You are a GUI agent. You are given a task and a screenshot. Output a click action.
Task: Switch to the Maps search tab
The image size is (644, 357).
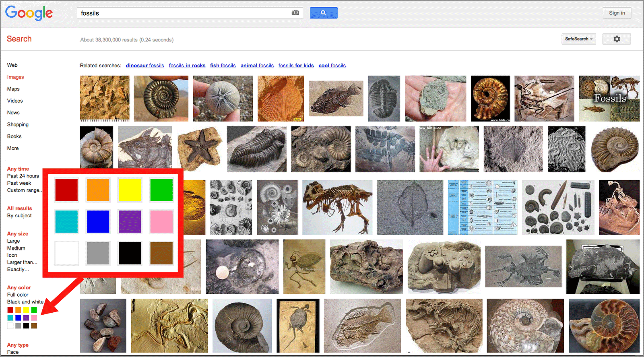(x=13, y=89)
